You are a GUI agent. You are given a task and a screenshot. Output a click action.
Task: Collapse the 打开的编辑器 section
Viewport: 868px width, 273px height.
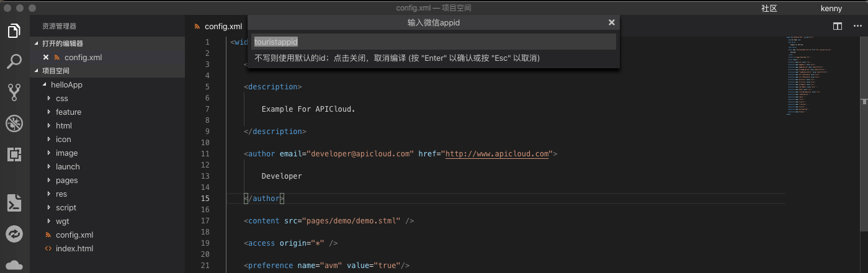(x=37, y=43)
